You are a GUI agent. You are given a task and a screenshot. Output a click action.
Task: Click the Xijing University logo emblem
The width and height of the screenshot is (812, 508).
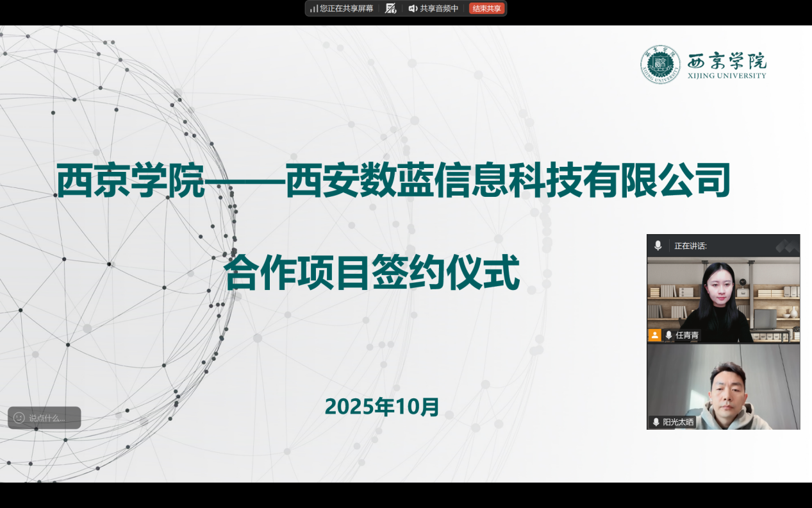point(660,64)
